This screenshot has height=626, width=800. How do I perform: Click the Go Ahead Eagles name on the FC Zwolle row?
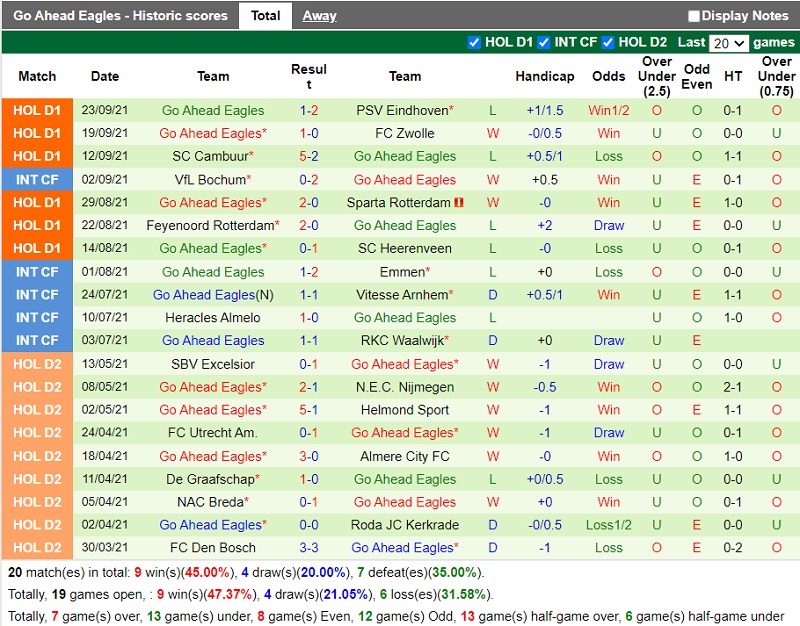(213, 133)
